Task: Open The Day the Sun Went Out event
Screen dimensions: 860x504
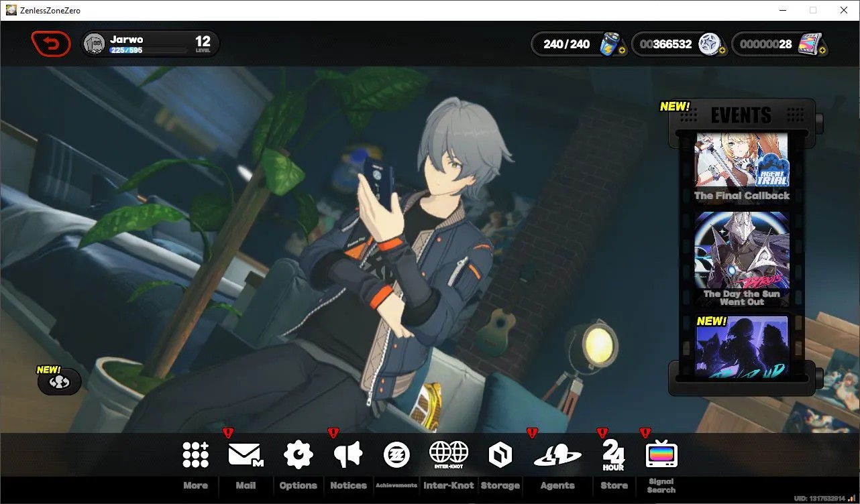Action: [x=742, y=259]
